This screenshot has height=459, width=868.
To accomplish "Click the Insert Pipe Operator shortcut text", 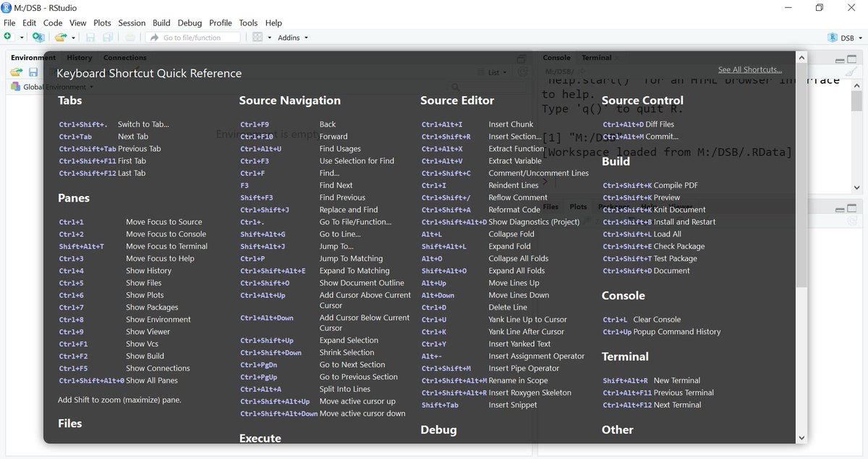I will click(x=524, y=368).
